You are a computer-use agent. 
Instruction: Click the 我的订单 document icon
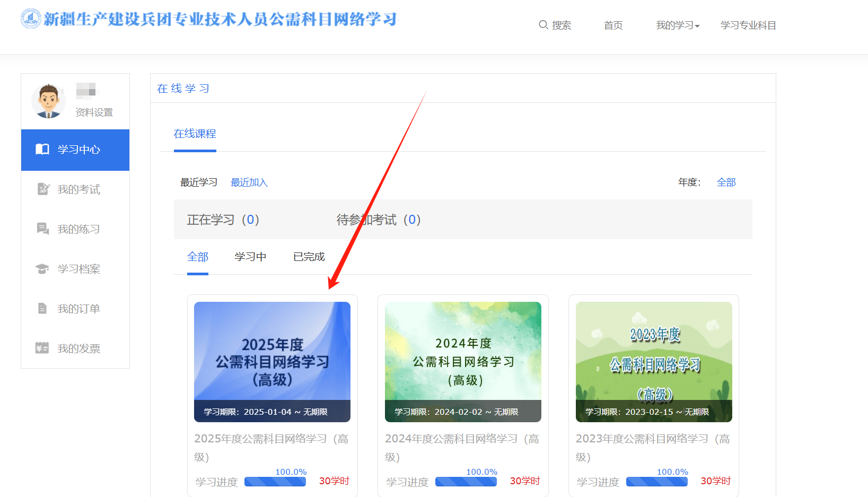[x=42, y=309]
